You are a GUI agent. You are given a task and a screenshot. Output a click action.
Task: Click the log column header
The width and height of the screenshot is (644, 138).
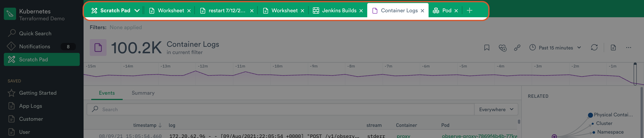tap(172, 125)
